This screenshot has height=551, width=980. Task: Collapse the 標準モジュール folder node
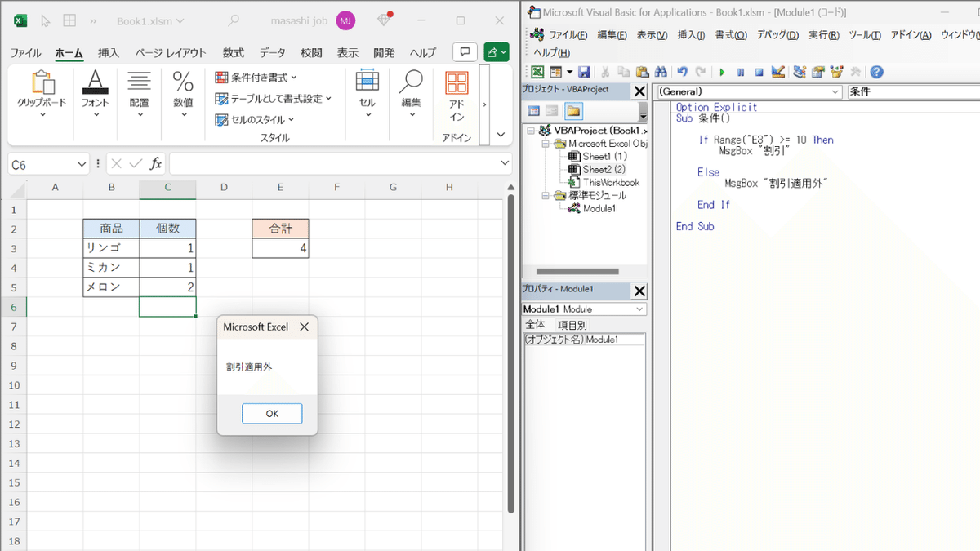546,196
